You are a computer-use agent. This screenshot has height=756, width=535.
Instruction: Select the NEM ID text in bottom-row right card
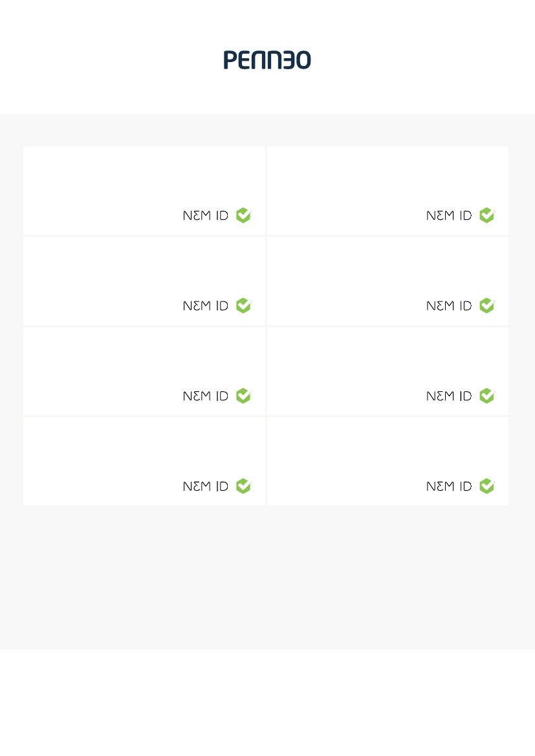[x=449, y=486]
